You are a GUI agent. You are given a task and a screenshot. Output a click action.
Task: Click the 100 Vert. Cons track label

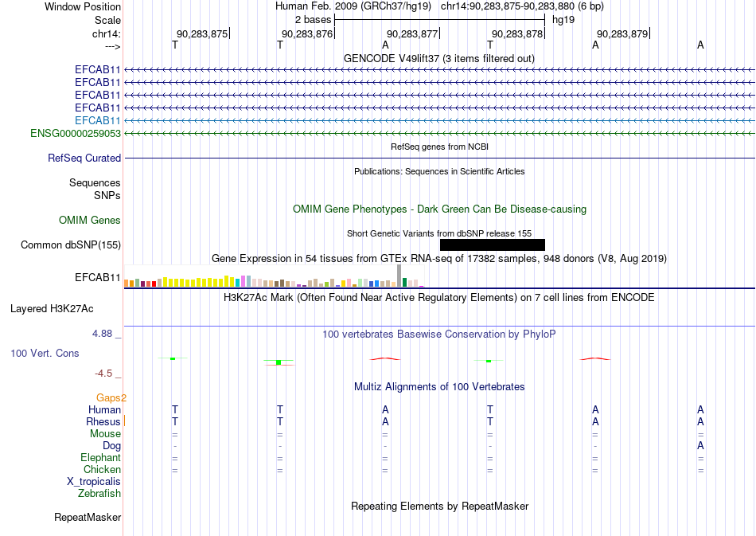(45, 353)
